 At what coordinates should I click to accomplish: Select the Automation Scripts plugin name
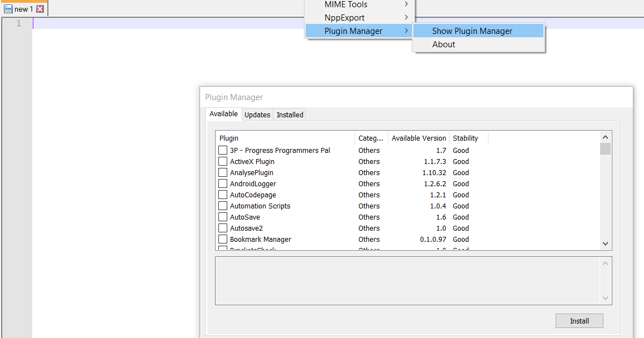(x=260, y=206)
